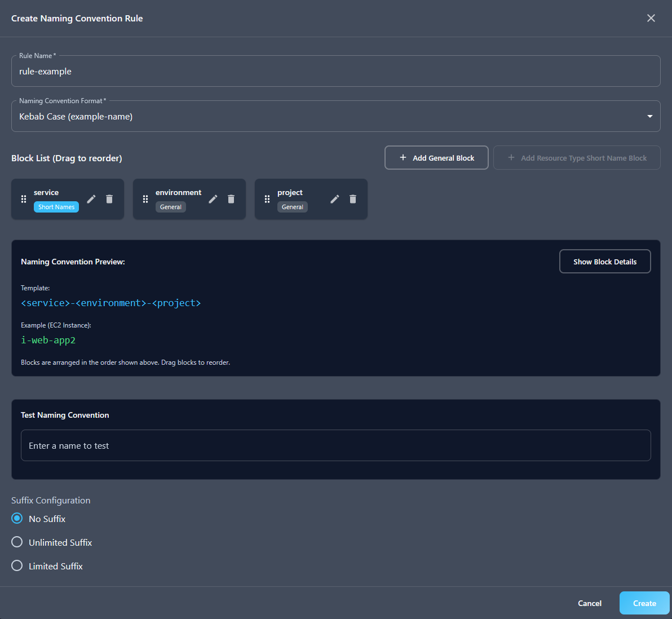Add a General Block
The image size is (672, 619).
436,158
